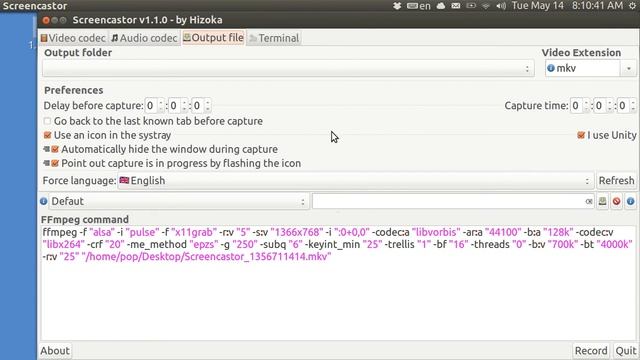Click the "libx264" value in FFmpeg command

64,244
